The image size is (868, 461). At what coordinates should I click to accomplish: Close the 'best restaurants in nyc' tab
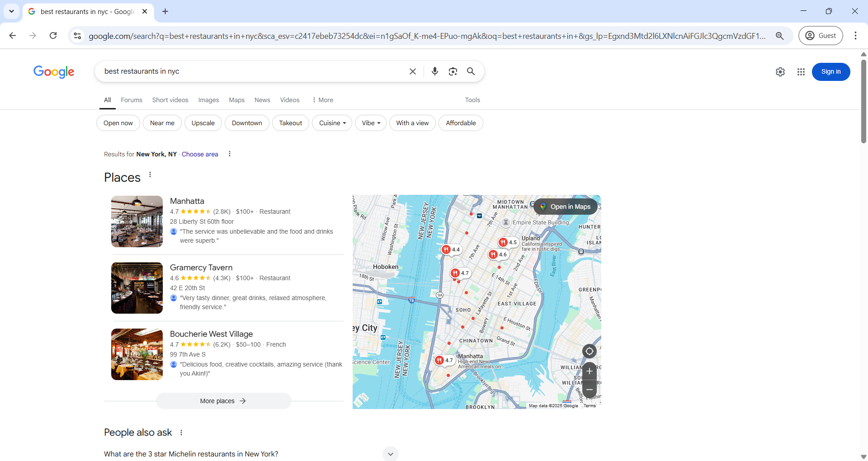pyautogui.click(x=145, y=11)
